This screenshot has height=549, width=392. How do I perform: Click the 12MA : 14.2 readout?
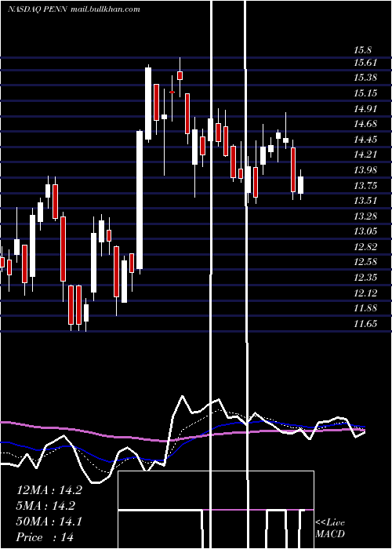point(49,490)
